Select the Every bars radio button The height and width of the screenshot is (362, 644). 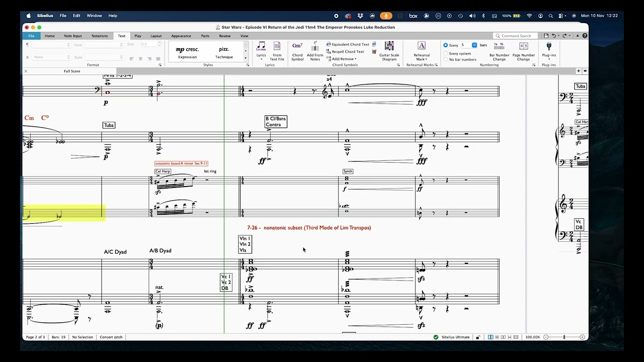coord(445,45)
